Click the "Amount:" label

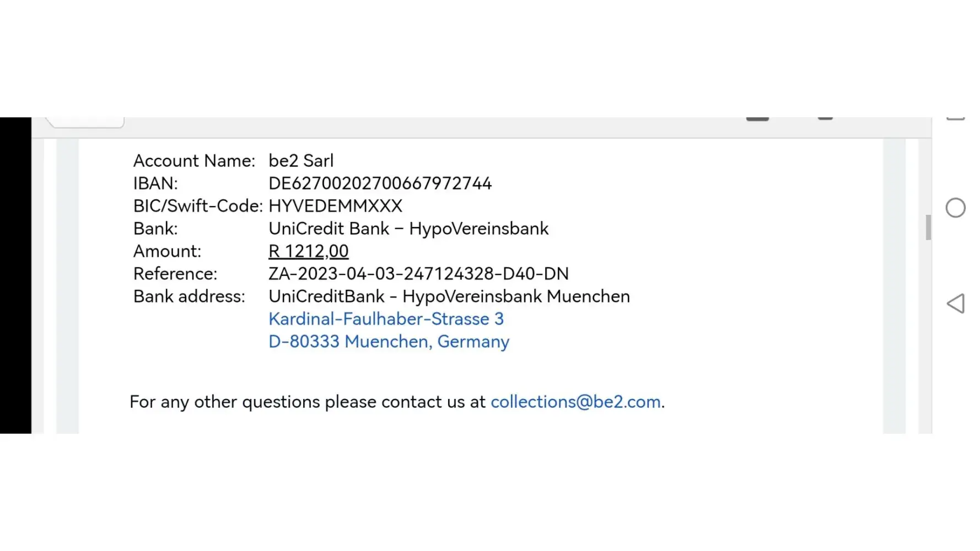coord(167,251)
